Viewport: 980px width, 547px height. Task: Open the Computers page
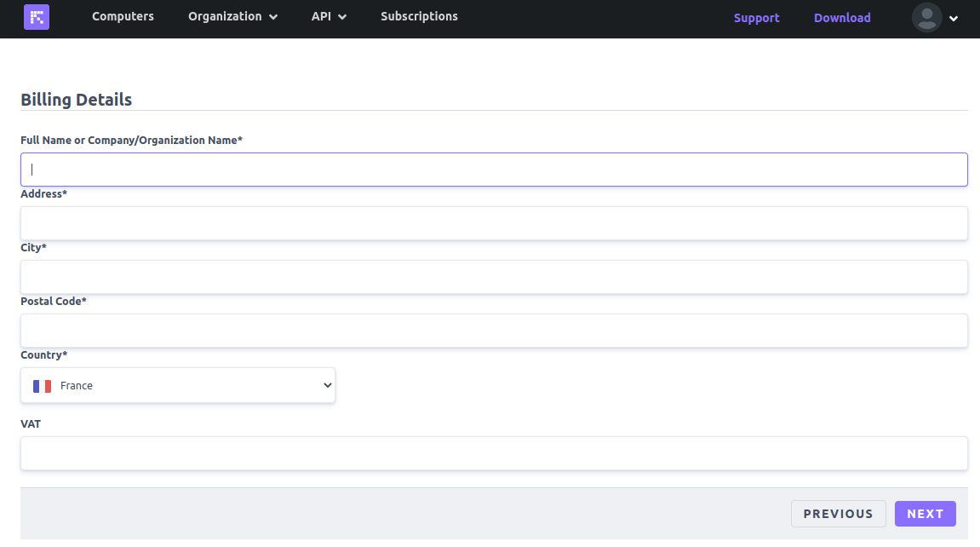click(123, 16)
